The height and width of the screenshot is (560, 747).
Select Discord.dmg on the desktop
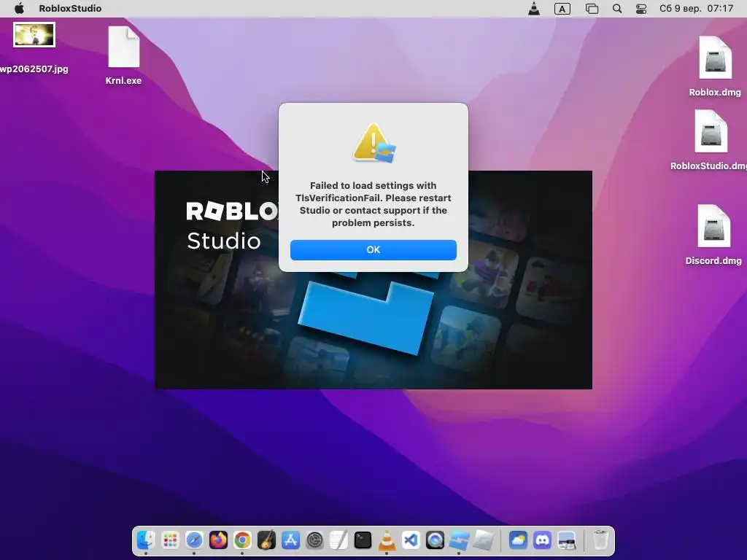713,226
